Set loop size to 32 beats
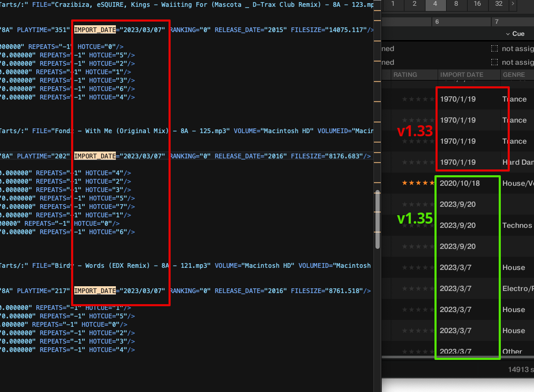This screenshot has width=534, height=392. [x=498, y=4]
